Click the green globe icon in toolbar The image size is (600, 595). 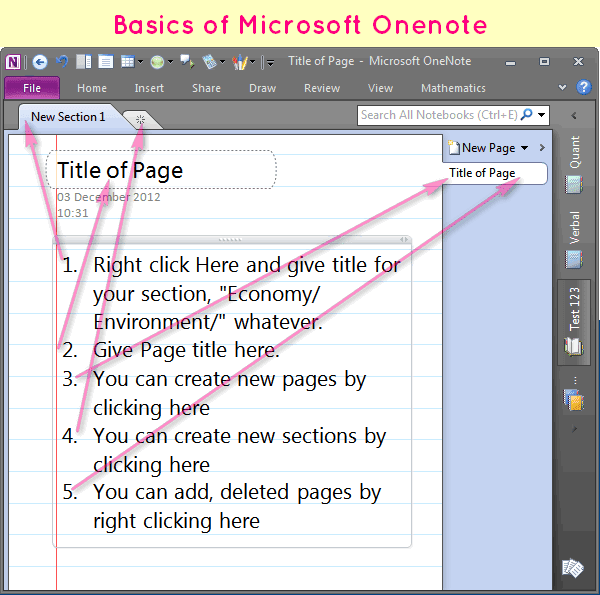[x=157, y=62]
